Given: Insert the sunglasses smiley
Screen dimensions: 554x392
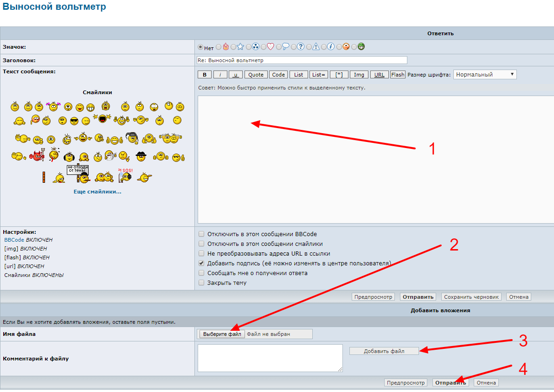Looking at the screenshot, I should click(74, 121).
